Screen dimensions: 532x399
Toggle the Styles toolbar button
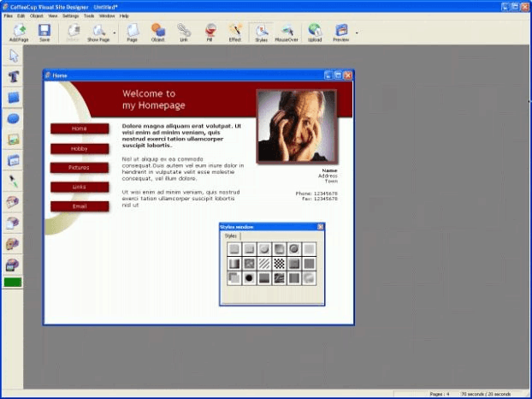[x=261, y=33]
